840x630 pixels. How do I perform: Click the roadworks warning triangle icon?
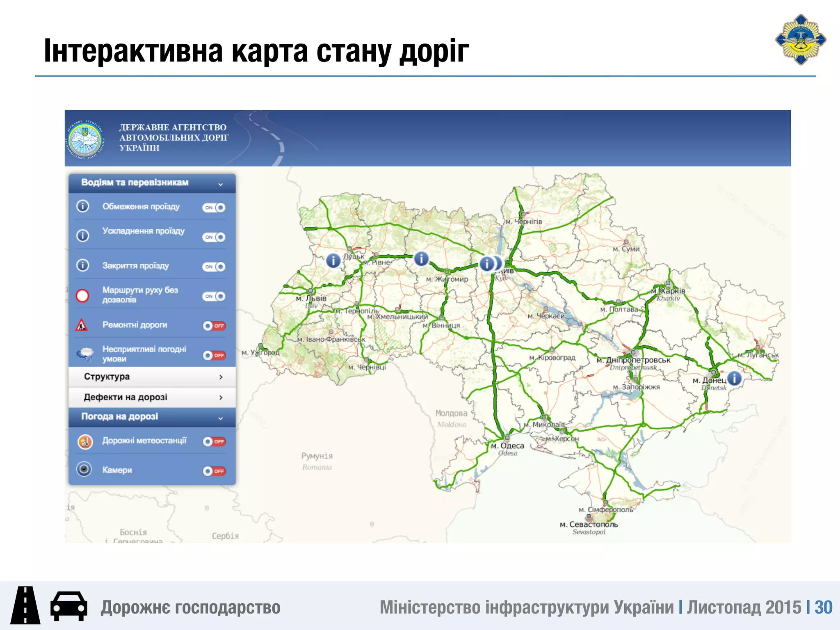coord(82,325)
